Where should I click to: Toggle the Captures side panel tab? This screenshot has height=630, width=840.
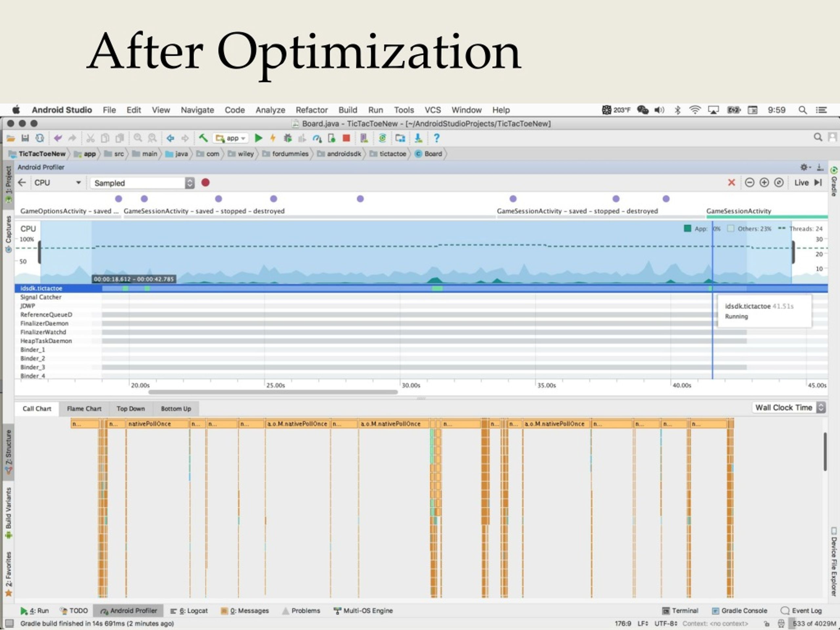click(x=8, y=234)
